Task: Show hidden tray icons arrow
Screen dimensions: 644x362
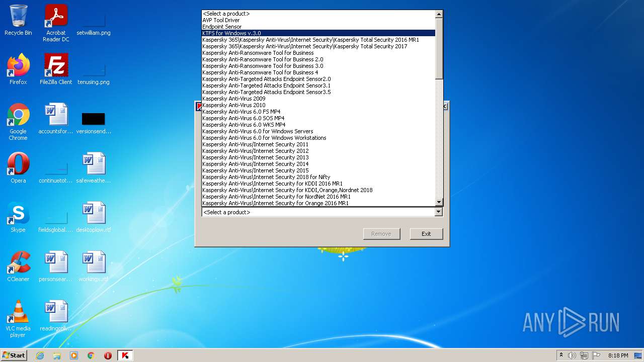Action: click(x=561, y=355)
